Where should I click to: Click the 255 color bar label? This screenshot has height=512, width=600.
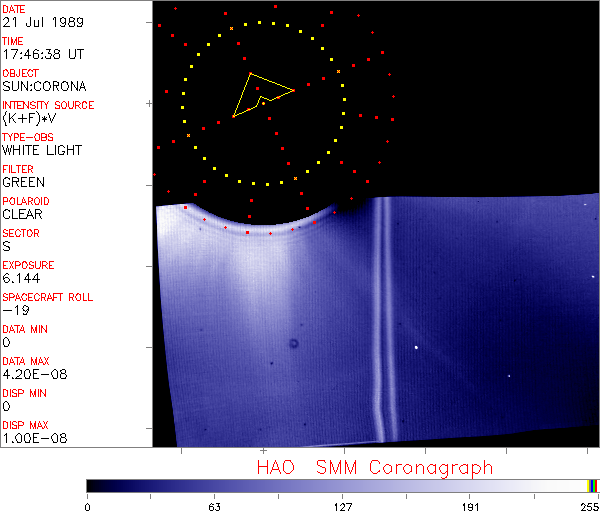coord(590,507)
